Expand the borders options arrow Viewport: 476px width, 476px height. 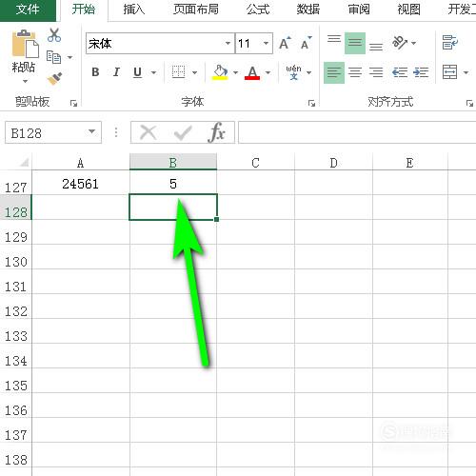point(194,72)
